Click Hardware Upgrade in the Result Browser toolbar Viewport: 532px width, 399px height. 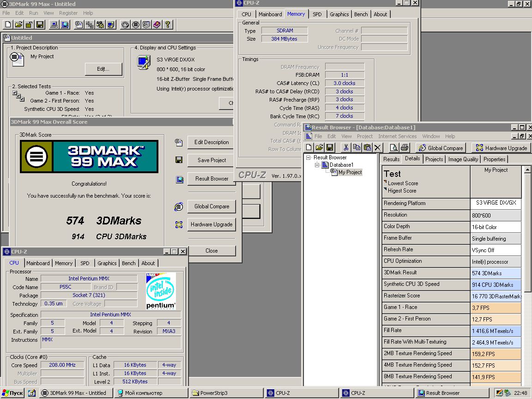pyautogui.click(x=502, y=148)
